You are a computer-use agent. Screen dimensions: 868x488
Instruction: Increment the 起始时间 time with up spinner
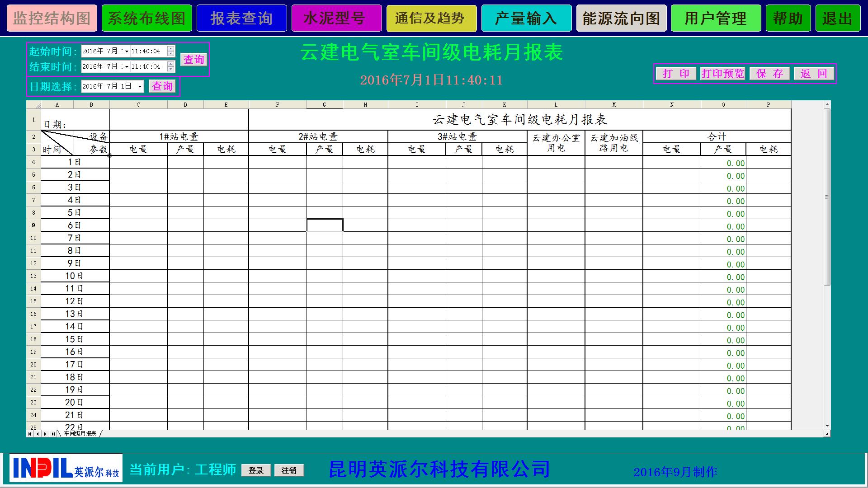coord(170,49)
